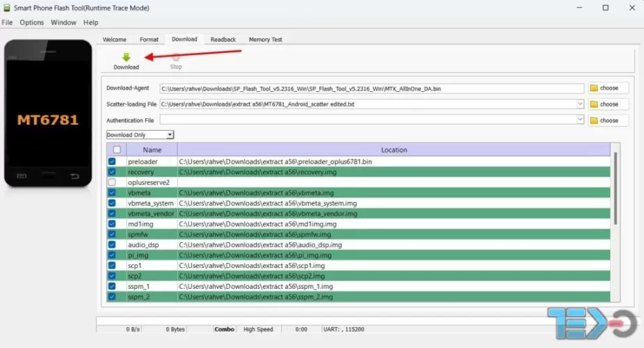Click the 0 Bytes status entry

point(175,329)
